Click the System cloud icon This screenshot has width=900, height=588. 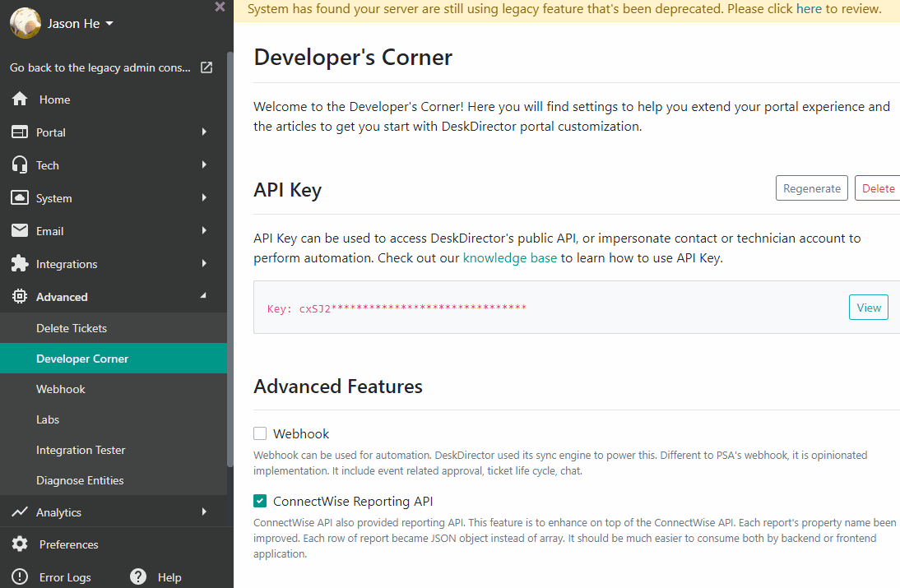click(20, 198)
